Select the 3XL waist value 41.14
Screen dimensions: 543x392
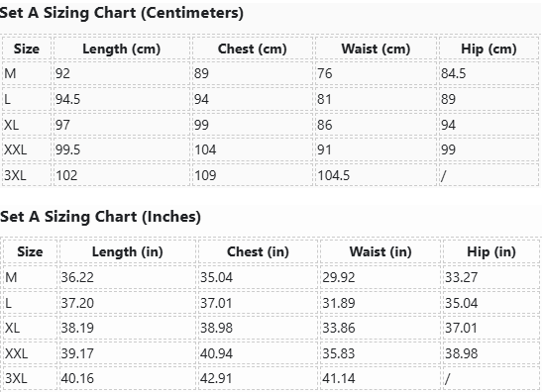(339, 378)
